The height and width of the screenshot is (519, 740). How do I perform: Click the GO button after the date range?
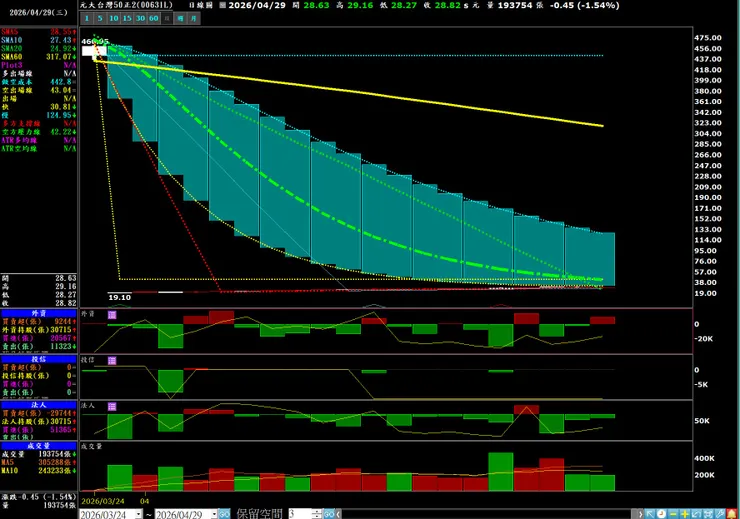224,514
